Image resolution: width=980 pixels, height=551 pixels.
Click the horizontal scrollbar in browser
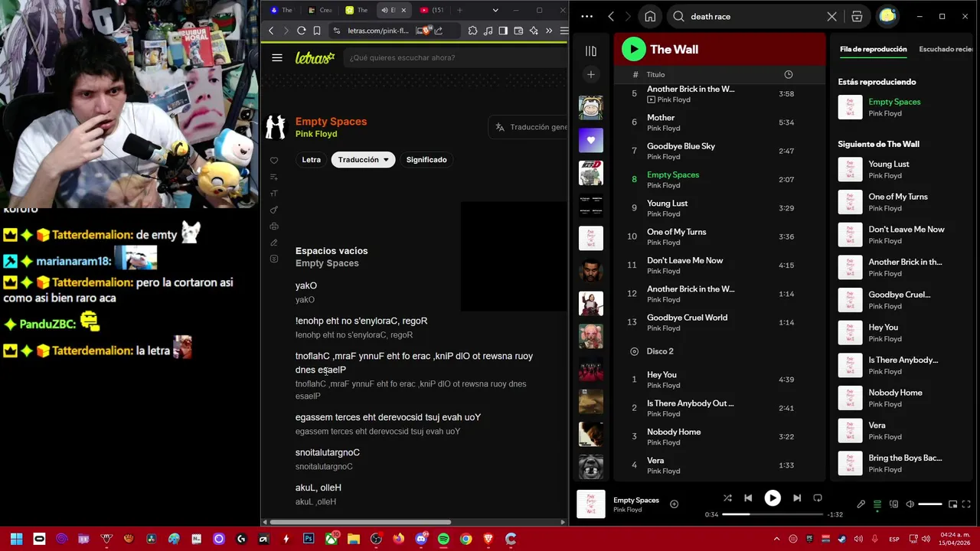point(360,522)
